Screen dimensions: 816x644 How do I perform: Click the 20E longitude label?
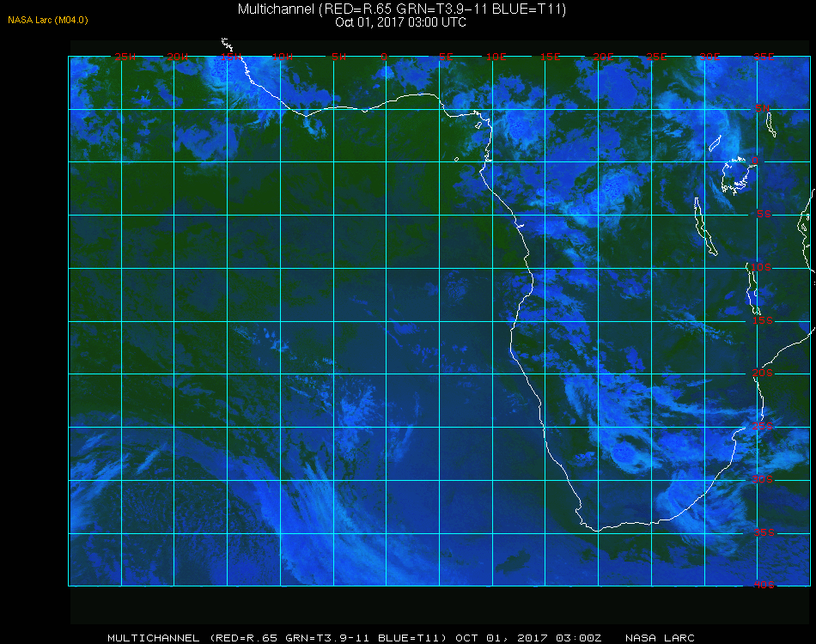point(603,57)
